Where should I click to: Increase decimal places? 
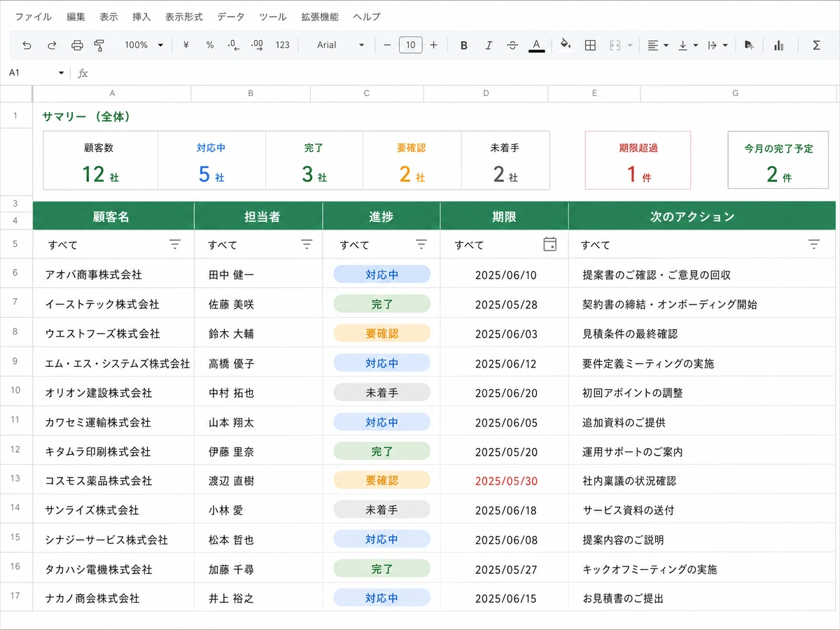(x=257, y=45)
